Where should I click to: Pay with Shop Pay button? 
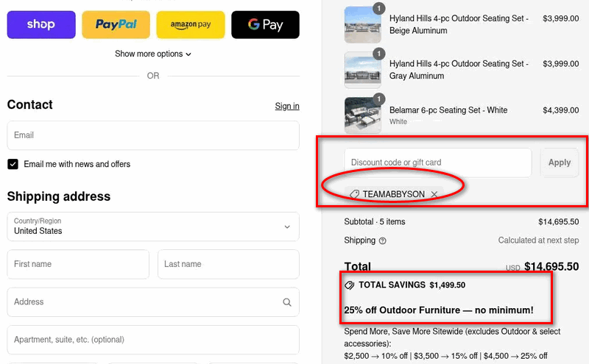click(40, 25)
